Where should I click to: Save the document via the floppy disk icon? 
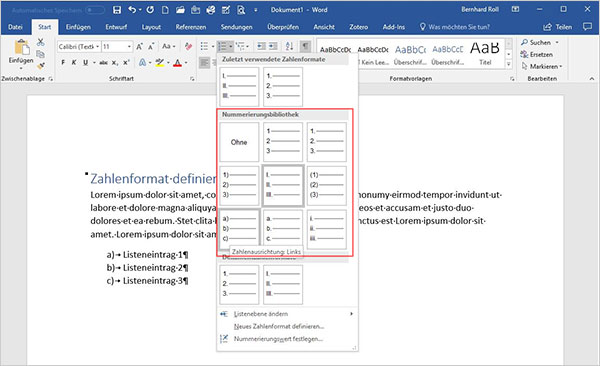tap(117, 10)
